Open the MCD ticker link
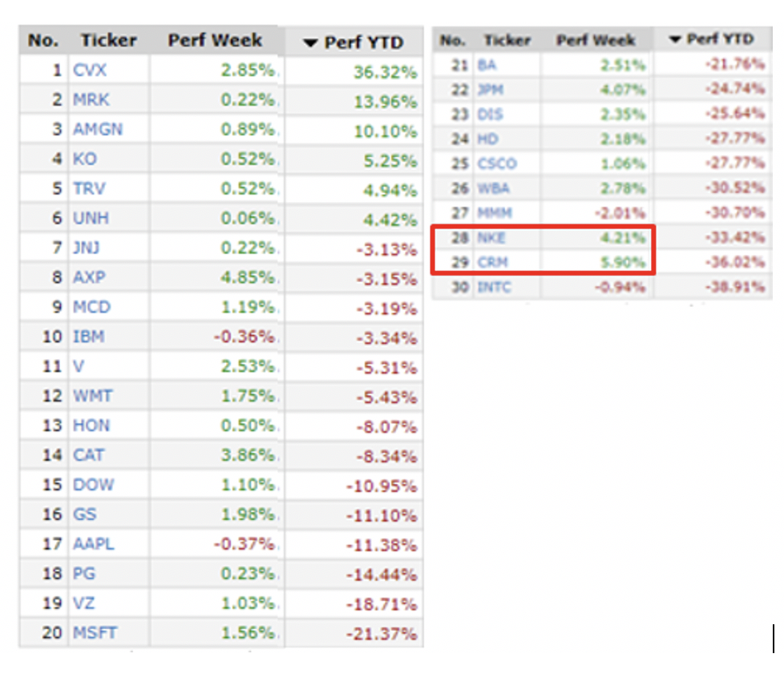The image size is (784, 694). 91,306
